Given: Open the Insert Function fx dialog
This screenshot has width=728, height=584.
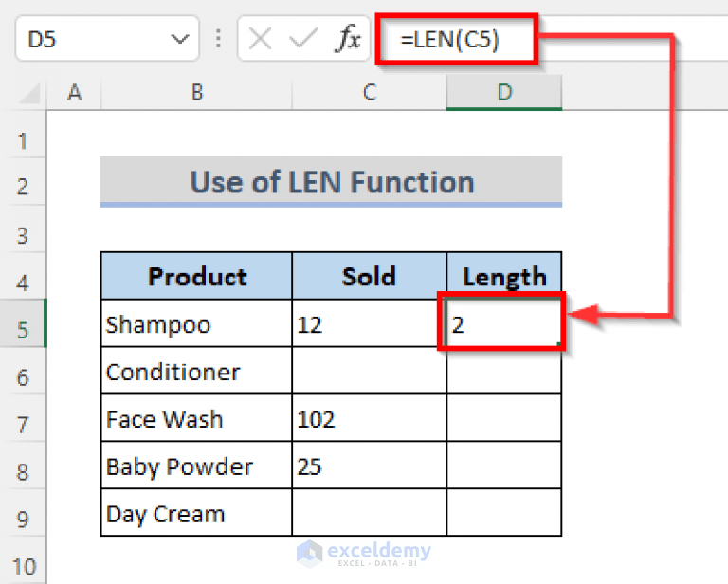Looking at the screenshot, I should [x=348, y=39].
